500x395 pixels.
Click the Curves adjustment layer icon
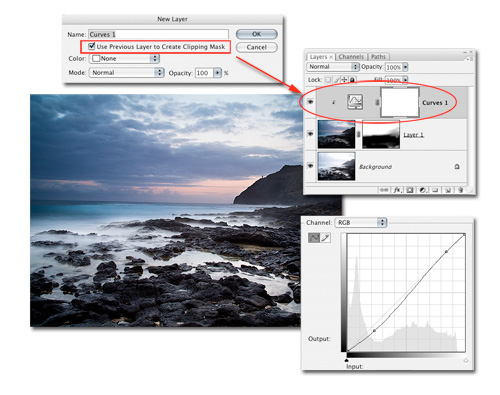(x=355, y=102)
